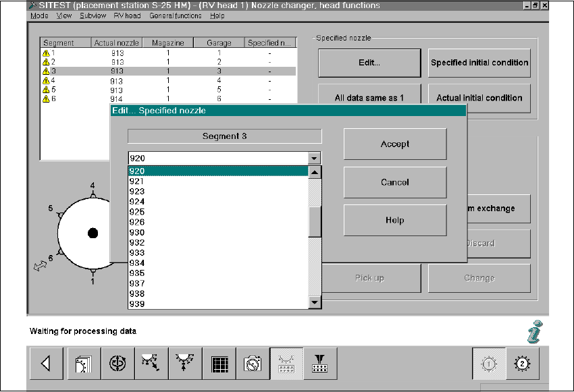Viewport: 574px width, 392px height.
Task: Open the RV head menu
Action: (x=127, y=16)
